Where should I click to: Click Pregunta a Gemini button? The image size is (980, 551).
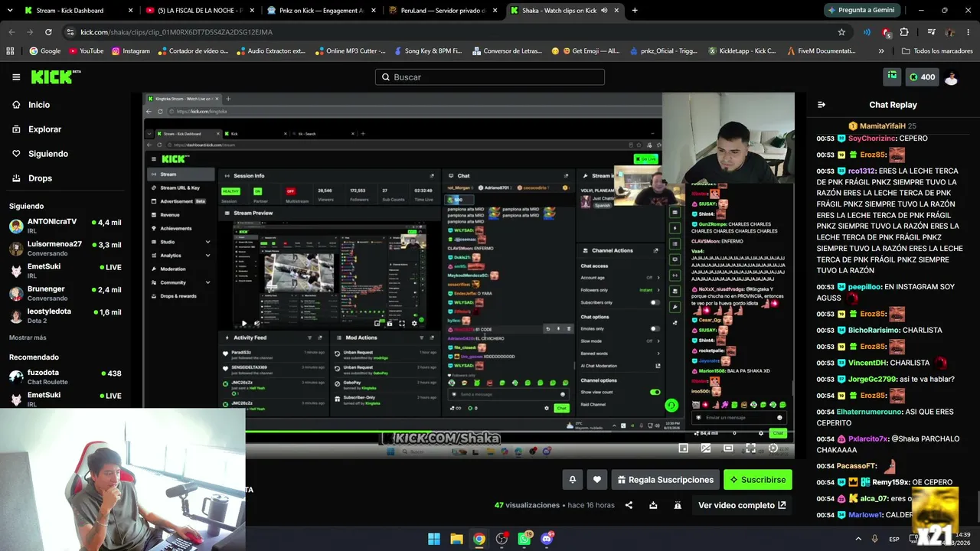861,11
